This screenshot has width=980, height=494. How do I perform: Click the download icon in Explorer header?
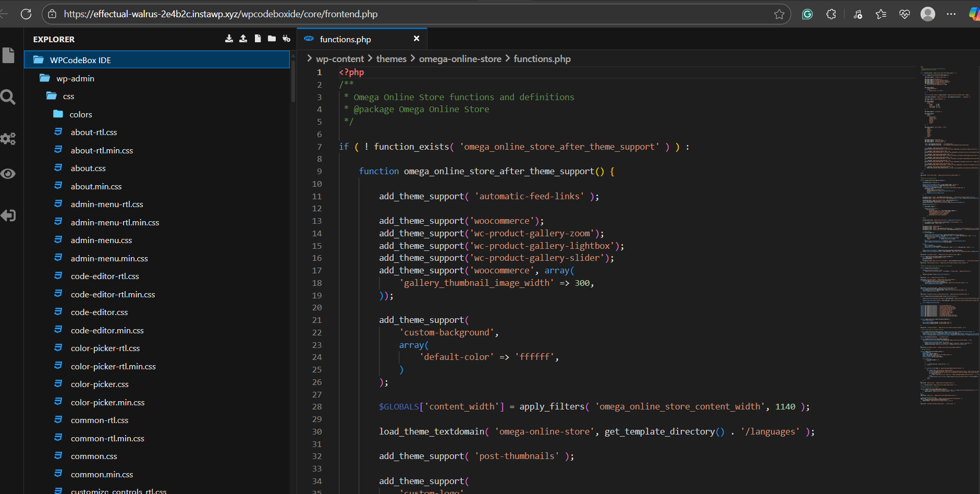point(229,39)
